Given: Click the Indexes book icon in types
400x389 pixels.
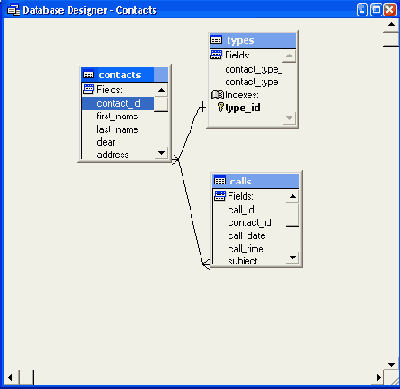Looking at the screenshot, I should tap(217, 95).
